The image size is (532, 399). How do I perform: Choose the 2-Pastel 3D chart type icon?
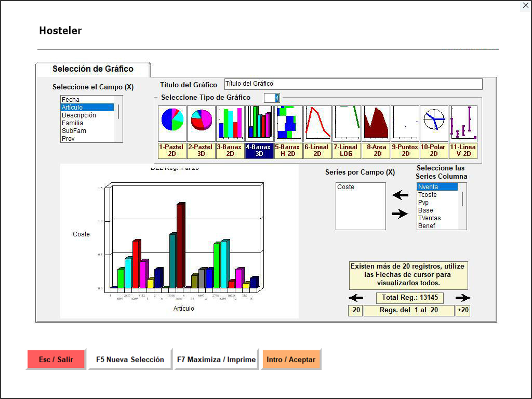point(201,124)
